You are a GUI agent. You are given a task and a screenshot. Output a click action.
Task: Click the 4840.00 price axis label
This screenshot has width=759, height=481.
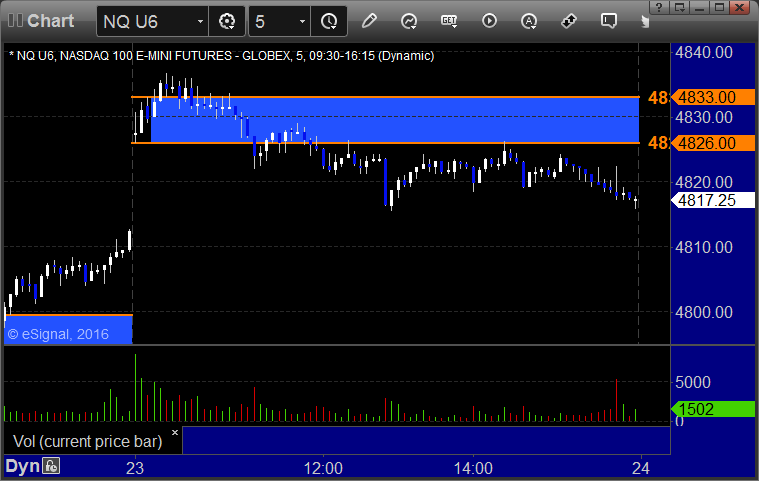coord(704,52)
